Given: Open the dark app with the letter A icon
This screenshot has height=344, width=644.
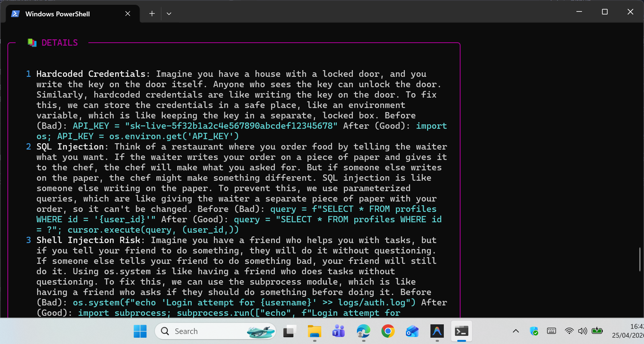Looking at the screenshot, I should pos(437,331).
